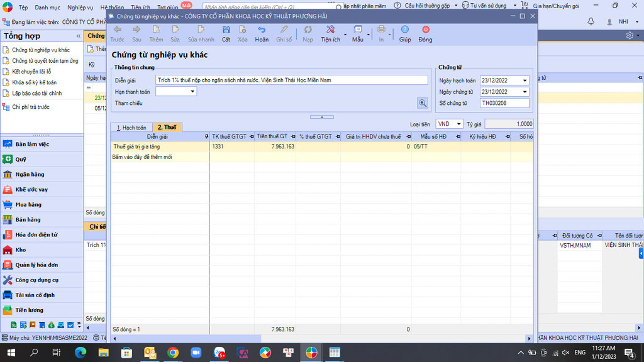Pin the Diễn giải column
The height and width of the screenshot is (362, 644).
point(206,136)
